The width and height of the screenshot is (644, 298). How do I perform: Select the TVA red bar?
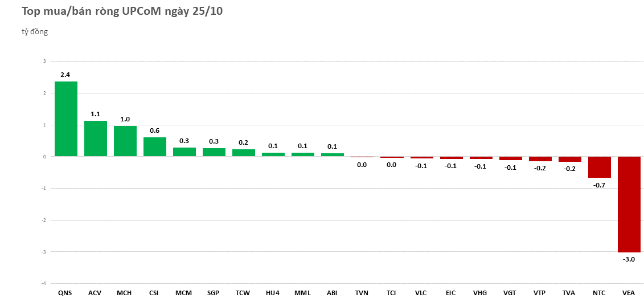coord(569,159)
